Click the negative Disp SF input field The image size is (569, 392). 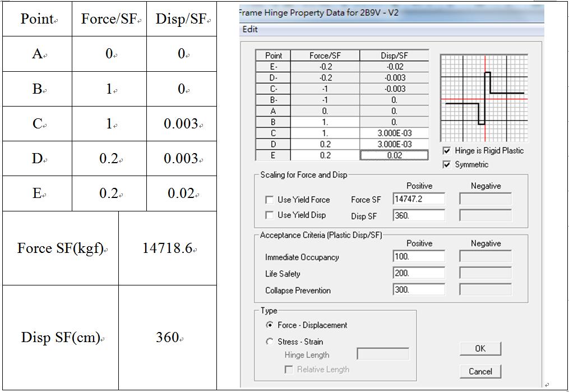485,215
